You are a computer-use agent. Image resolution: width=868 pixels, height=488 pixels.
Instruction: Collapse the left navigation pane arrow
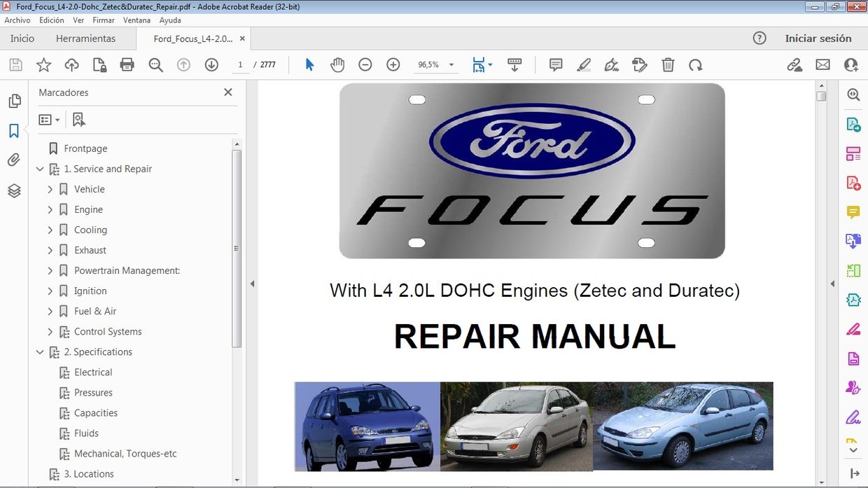click(x=252, y=284)
